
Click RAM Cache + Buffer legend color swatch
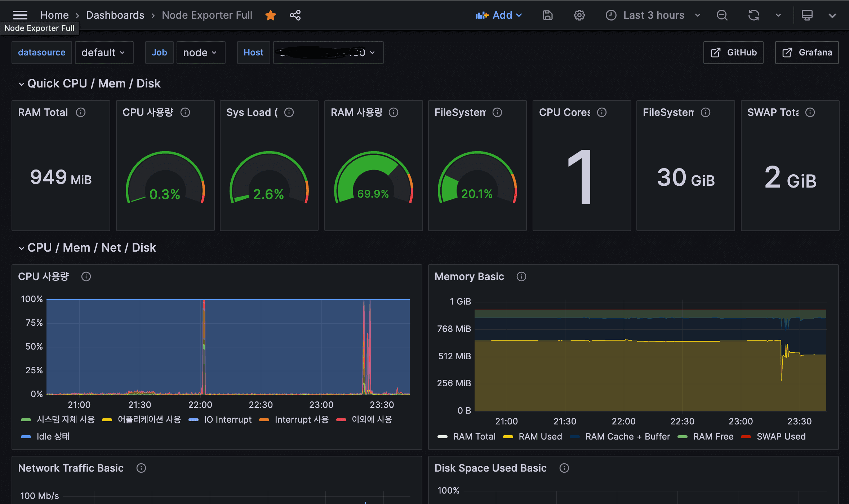575,437
